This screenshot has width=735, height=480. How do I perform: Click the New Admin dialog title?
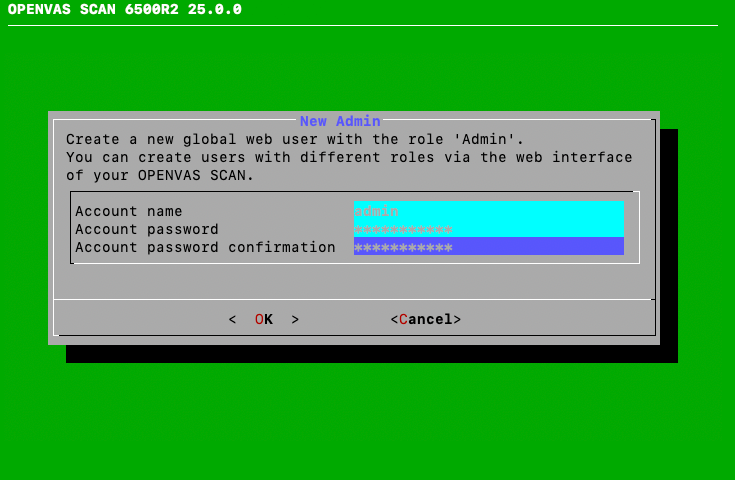340,121
